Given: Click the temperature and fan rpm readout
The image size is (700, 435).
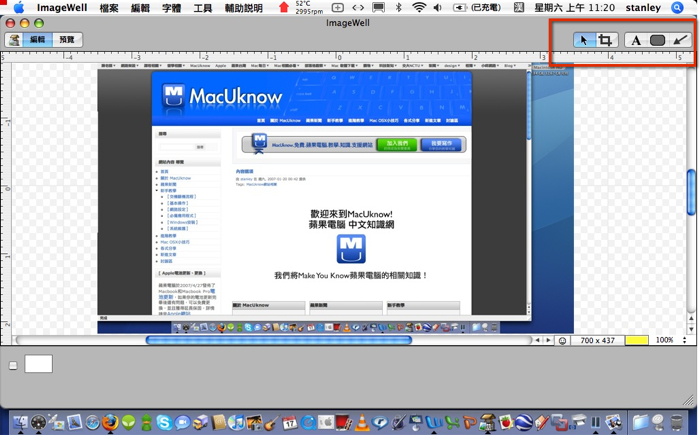Looking at the screenshot, I should coord(309,7).
